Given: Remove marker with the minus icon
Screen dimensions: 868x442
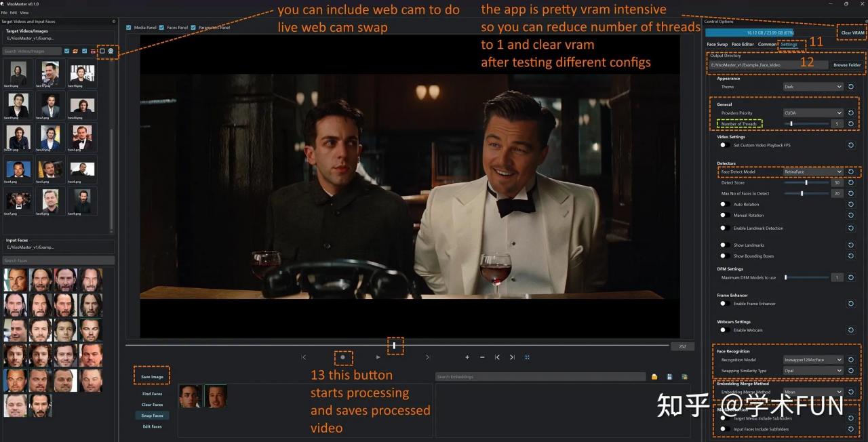Looking at the screenshot, I should 482,357.
